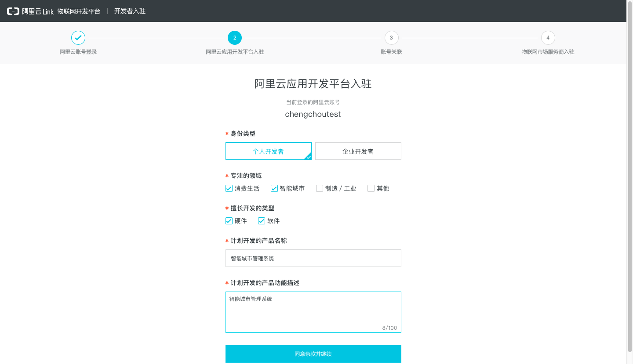The width and height of the screenshot is (633, 364).
Task: Click the step 4 circle indicator
Action: (x=548, y=38)
